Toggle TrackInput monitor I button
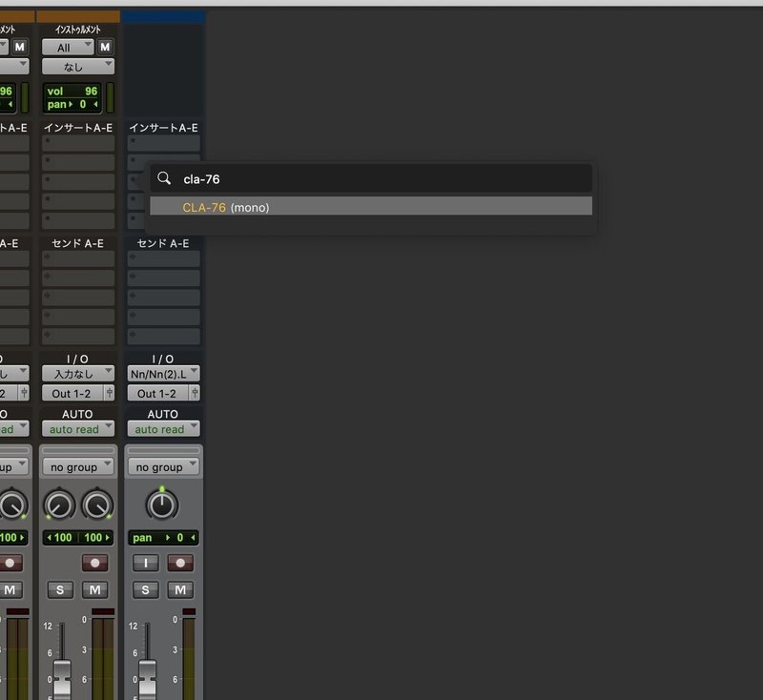This screenshot has width=763, height=700. tap(146, 563)
